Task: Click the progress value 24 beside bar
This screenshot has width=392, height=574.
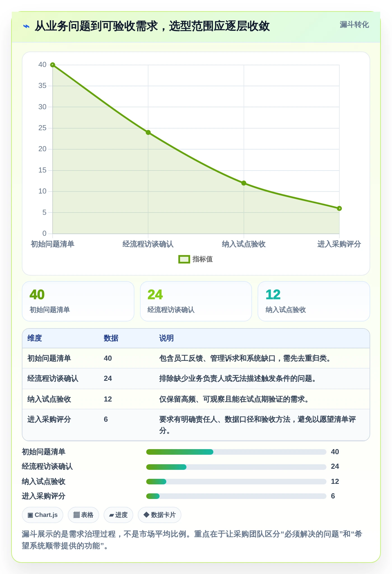Action: (335, 466)
